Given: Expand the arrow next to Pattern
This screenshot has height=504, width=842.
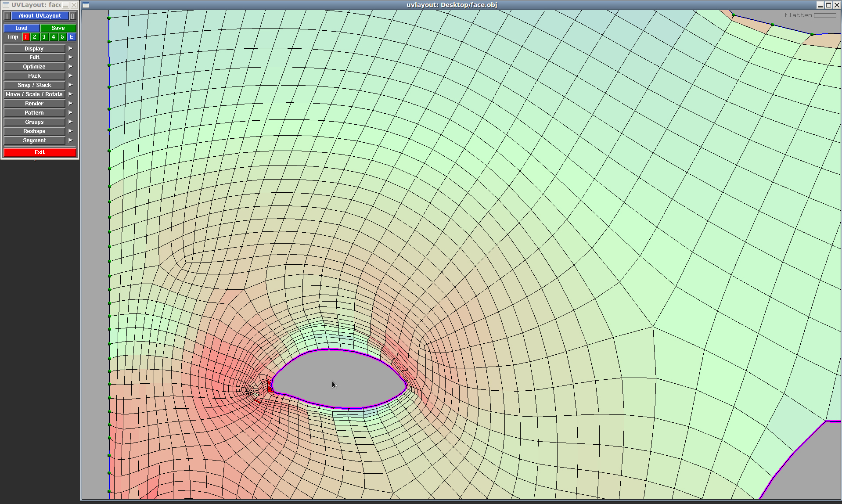Looking at the screenshot, I should click(x=71, y=113).
